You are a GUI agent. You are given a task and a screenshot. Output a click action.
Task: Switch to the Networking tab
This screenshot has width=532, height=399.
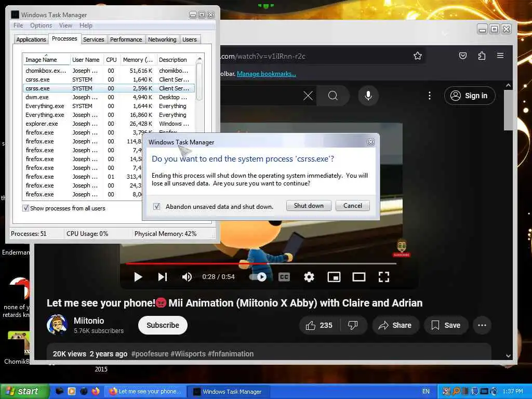pyautogui.click(x=162, y=39)
